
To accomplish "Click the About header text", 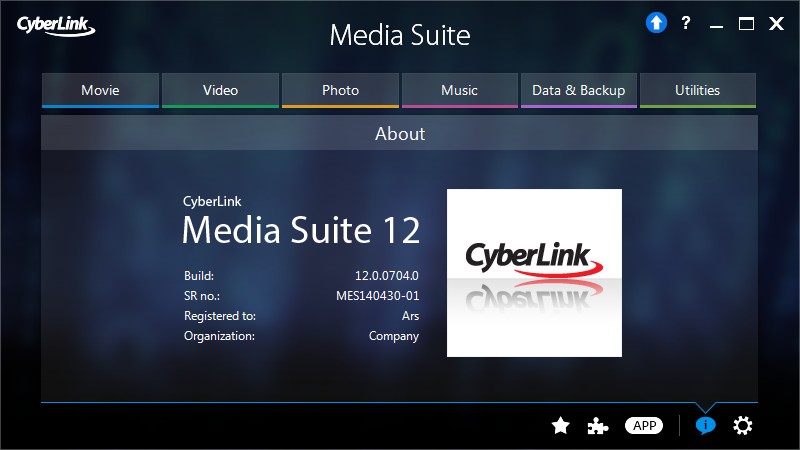I will [400, 134].
